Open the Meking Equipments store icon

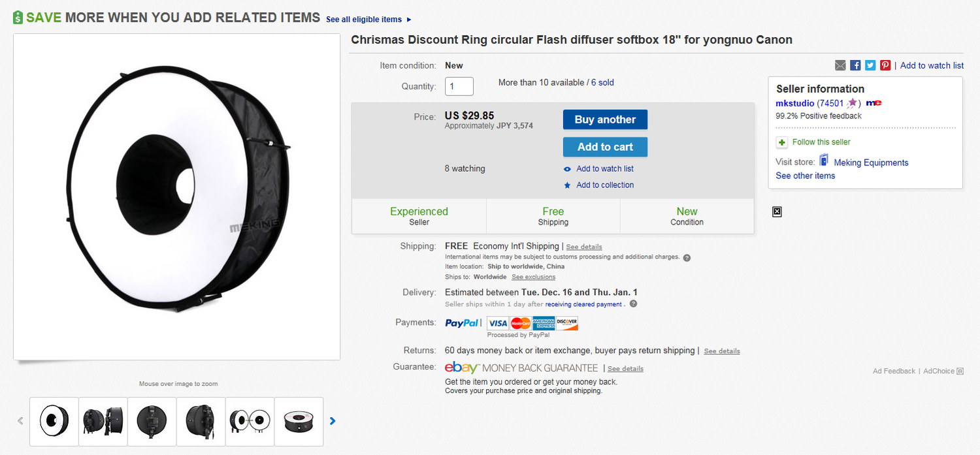(x=824, y=161)
